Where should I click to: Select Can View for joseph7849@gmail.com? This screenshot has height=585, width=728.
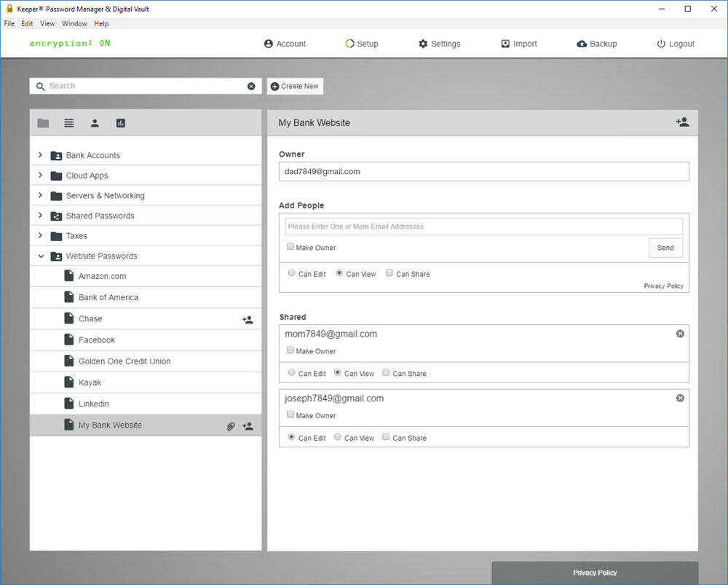[338, 437]
